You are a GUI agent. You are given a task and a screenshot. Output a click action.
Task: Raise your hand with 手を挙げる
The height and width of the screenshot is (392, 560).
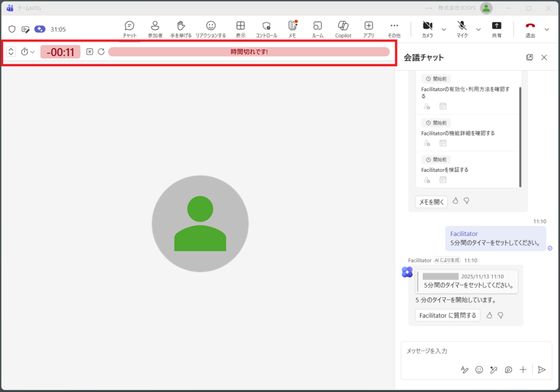coord(181,28)
